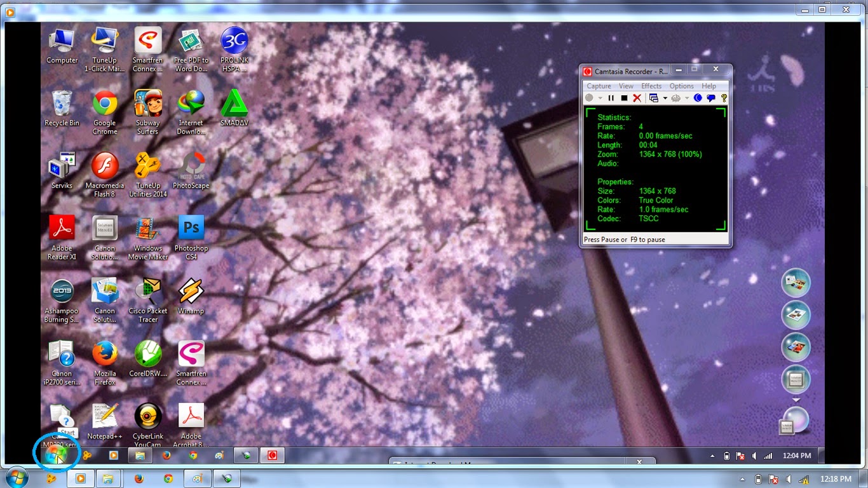Image resolution: width=868 pixels, height=488 pixels.
Task: Open the PROLINK HSPA 3G desktop icon
Action: tap(234, 50)
